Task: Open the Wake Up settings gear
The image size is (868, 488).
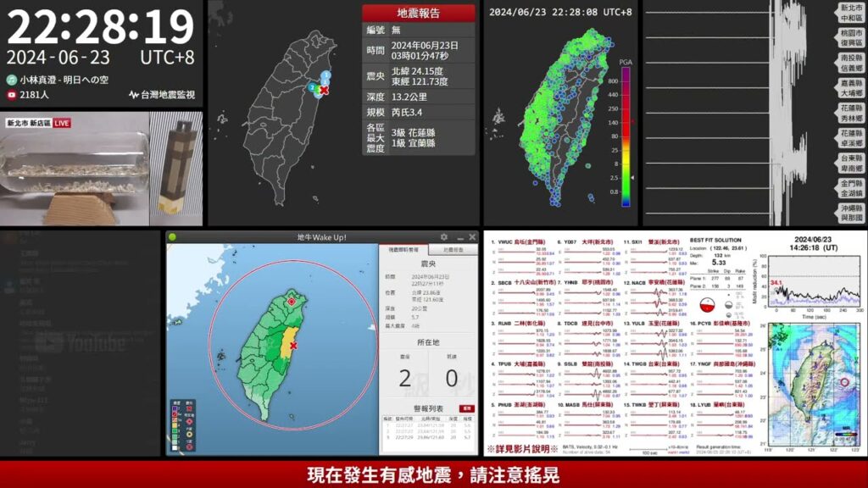Action: [x=443, y=238]
